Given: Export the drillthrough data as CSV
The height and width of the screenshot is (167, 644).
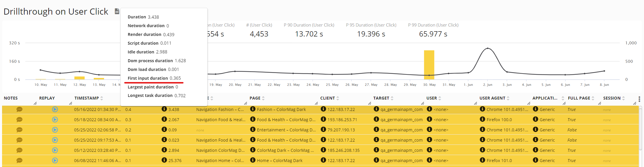Looking at the screenshot, I should click(x=117, y=11).
